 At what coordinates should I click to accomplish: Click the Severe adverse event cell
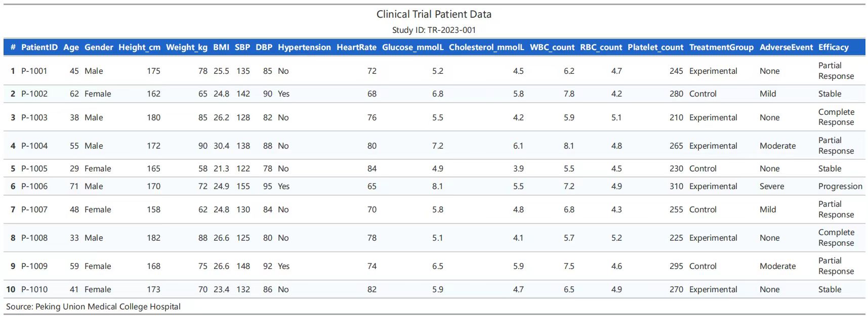[x=772, y=186]
